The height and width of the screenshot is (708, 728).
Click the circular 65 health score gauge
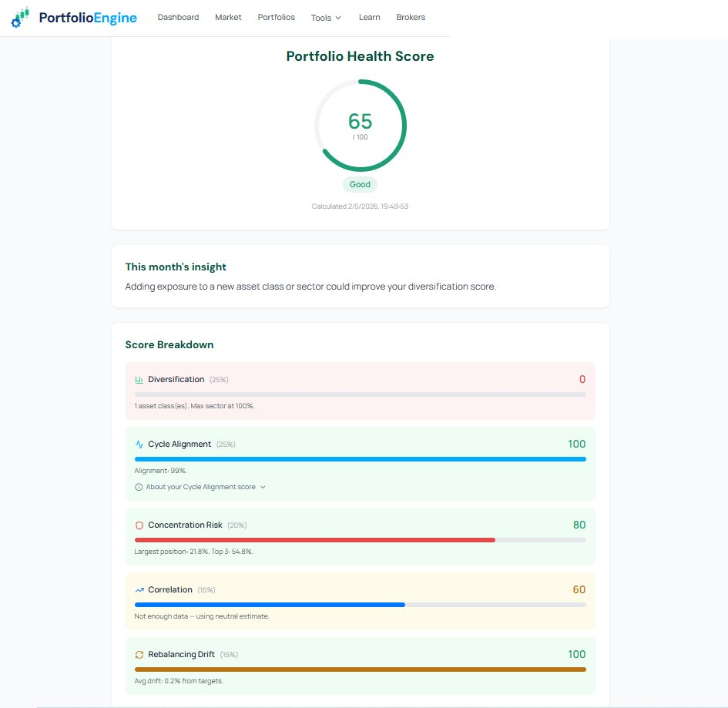pyautogui.click(x=361, y=126)
